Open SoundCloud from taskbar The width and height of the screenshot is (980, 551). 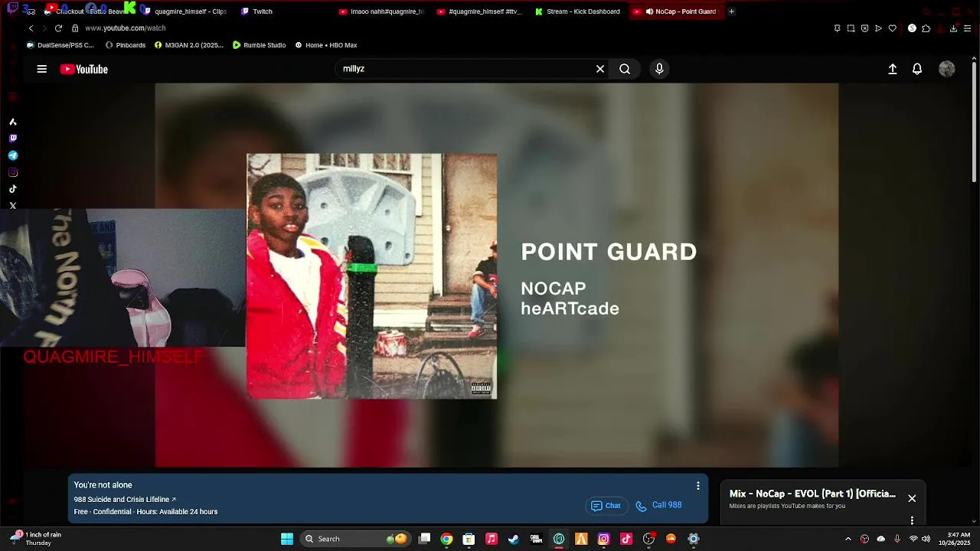[x=671, y=539]
